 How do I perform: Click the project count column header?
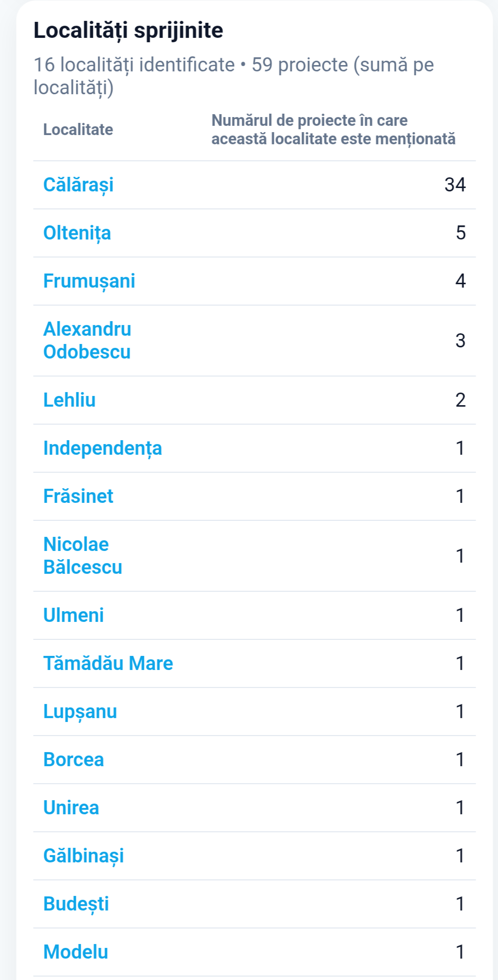(334, 130)
